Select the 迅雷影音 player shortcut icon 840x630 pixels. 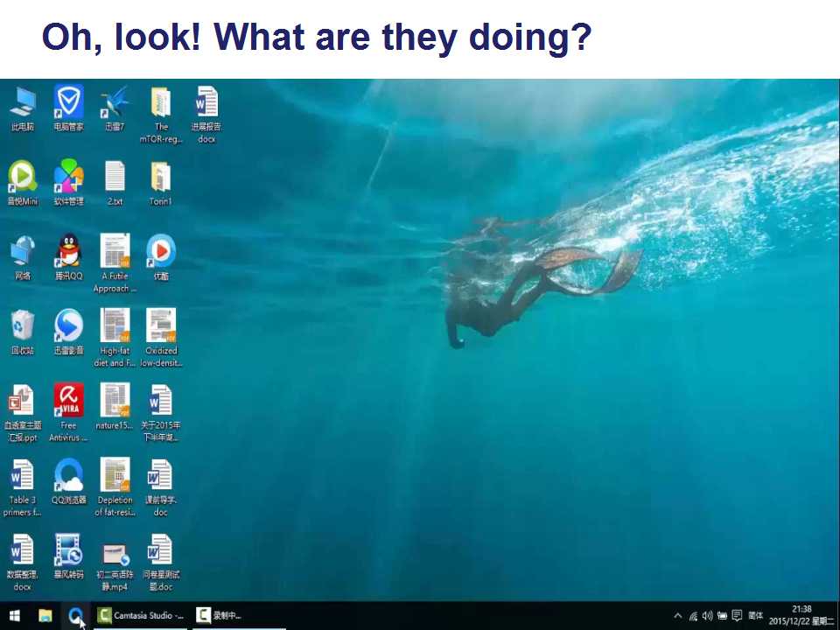68,325
